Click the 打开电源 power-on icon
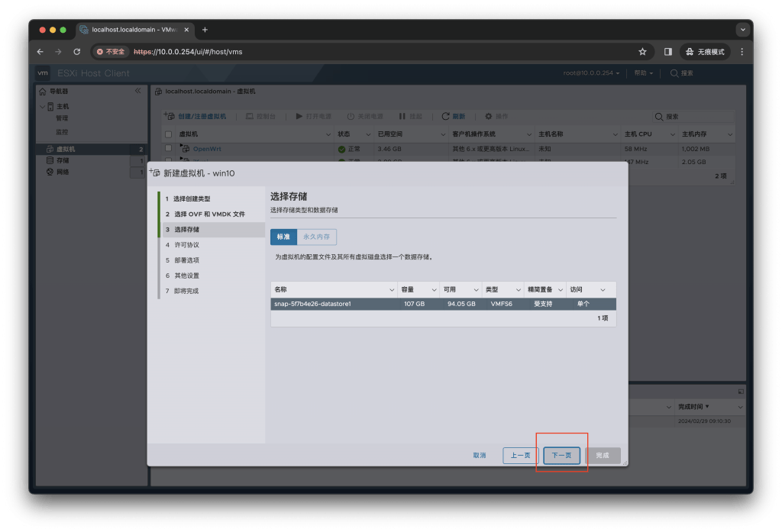The height and width of the screenshot is (532, 782). point(298,117)
